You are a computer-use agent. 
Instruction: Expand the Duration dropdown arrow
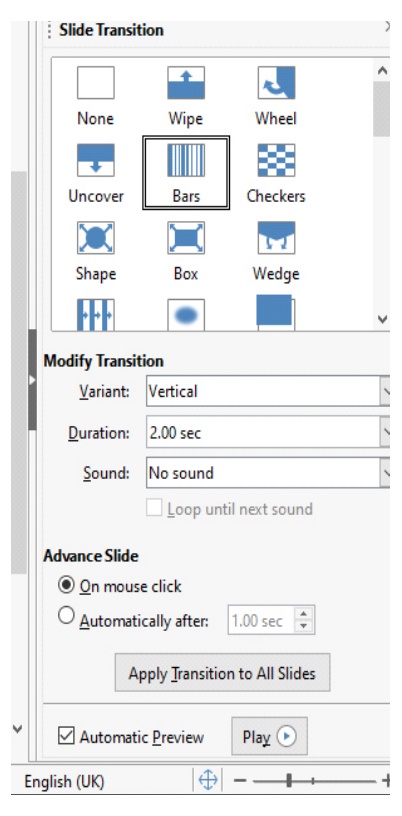(x=385, y=432)
